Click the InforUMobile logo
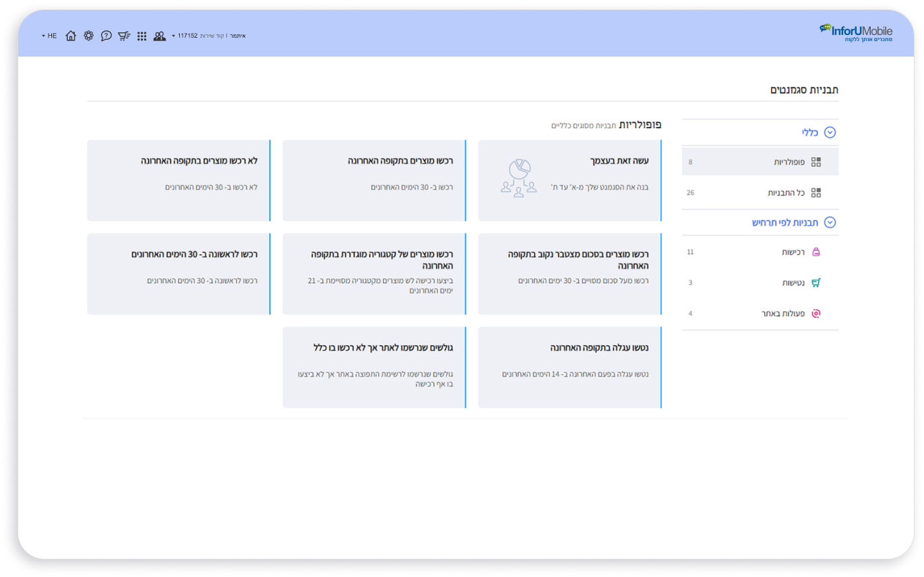The width and height of the screenshot is (924, 577). tap(856, 32)
